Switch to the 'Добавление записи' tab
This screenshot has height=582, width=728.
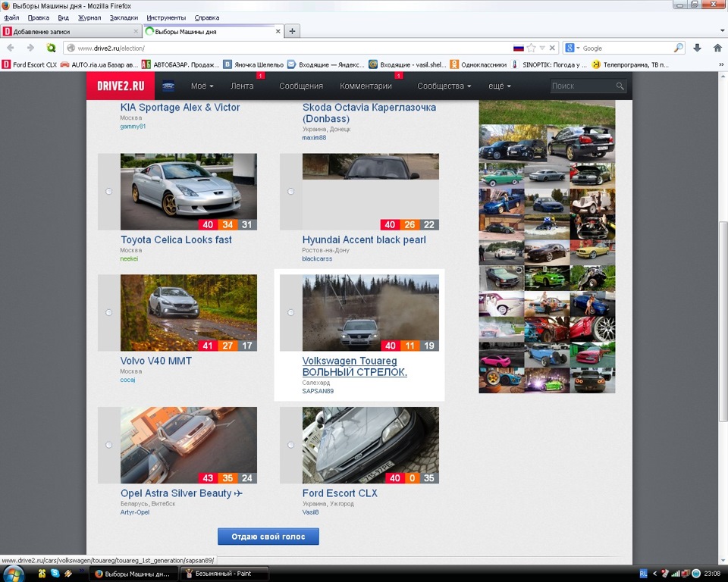[71, 32]
